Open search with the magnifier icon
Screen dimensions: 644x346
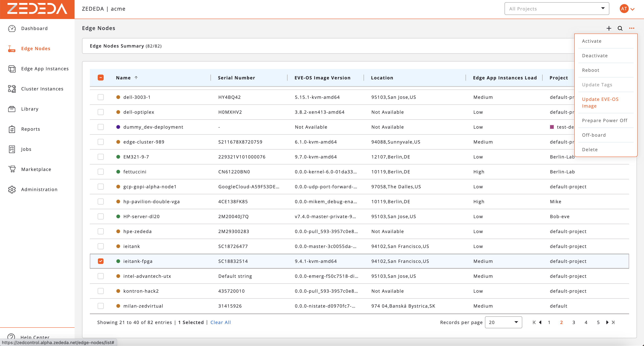point(620,28)
